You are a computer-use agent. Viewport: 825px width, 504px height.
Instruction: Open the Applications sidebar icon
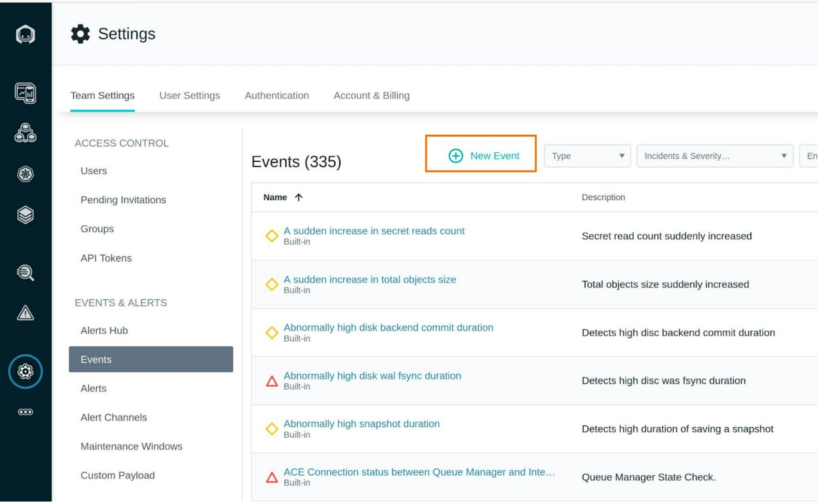tap(26, 134)
